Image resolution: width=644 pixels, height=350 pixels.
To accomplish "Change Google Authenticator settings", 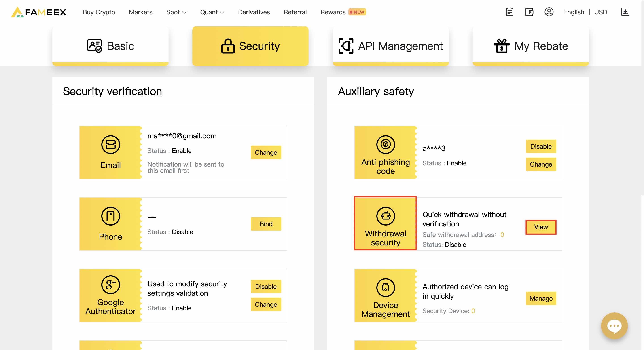I will point(266,304).
